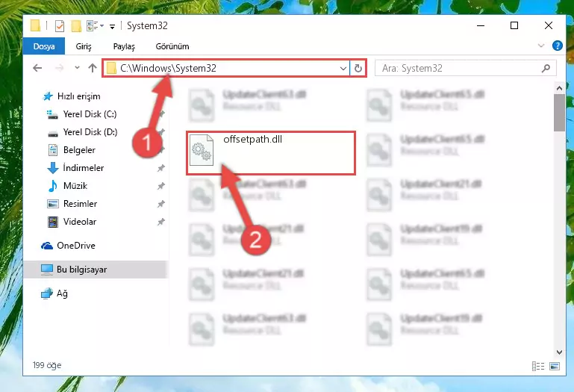Select the offsetpath.dll file icon
The height and width of the screenshot is (392, 574).
coord(202,150)
